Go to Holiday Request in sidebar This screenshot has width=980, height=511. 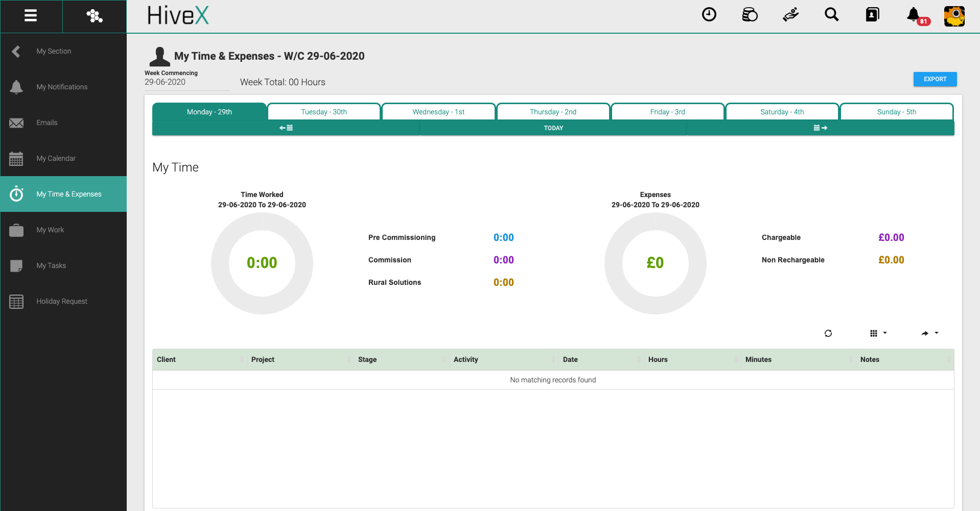(x=62, y=301)
